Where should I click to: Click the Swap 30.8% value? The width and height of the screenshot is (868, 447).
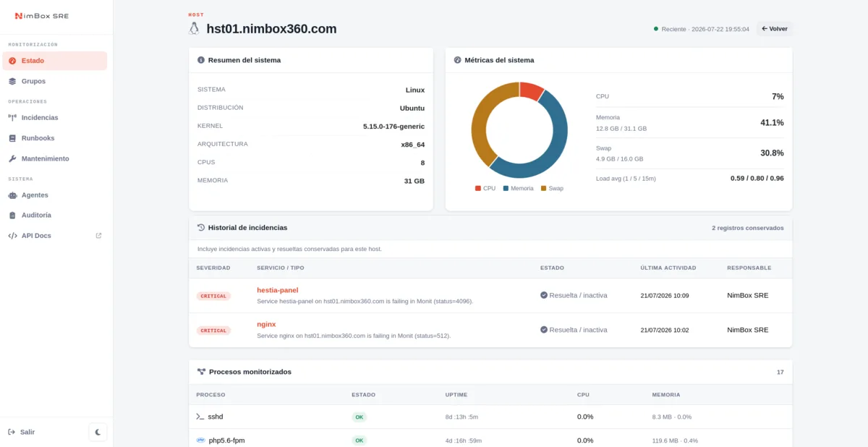pyautogui.click(x=772, y=153)
